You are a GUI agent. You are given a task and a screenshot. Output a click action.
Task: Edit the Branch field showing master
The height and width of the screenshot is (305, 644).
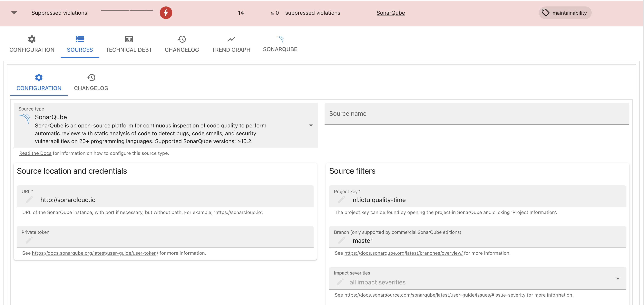pos(477,237)
